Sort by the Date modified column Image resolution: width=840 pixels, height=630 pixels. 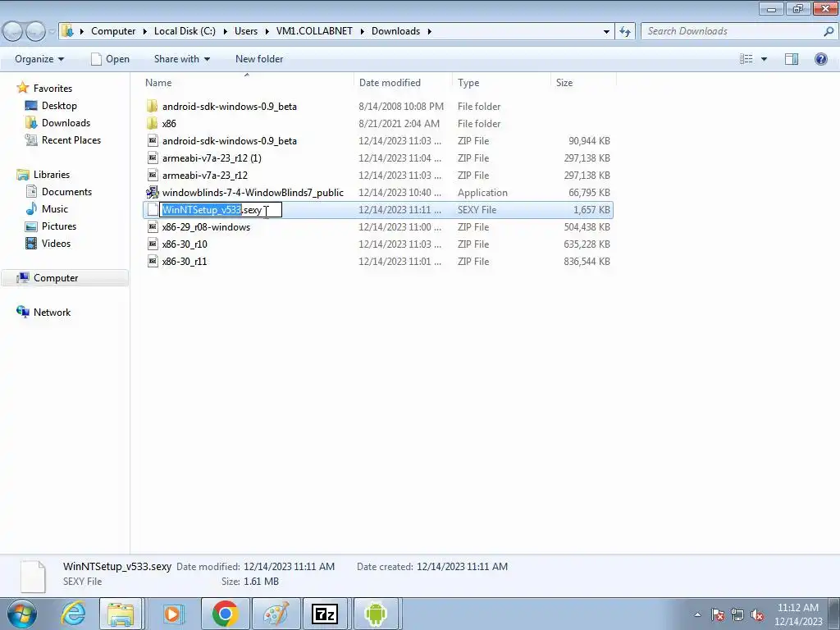(x=390, y=83)
